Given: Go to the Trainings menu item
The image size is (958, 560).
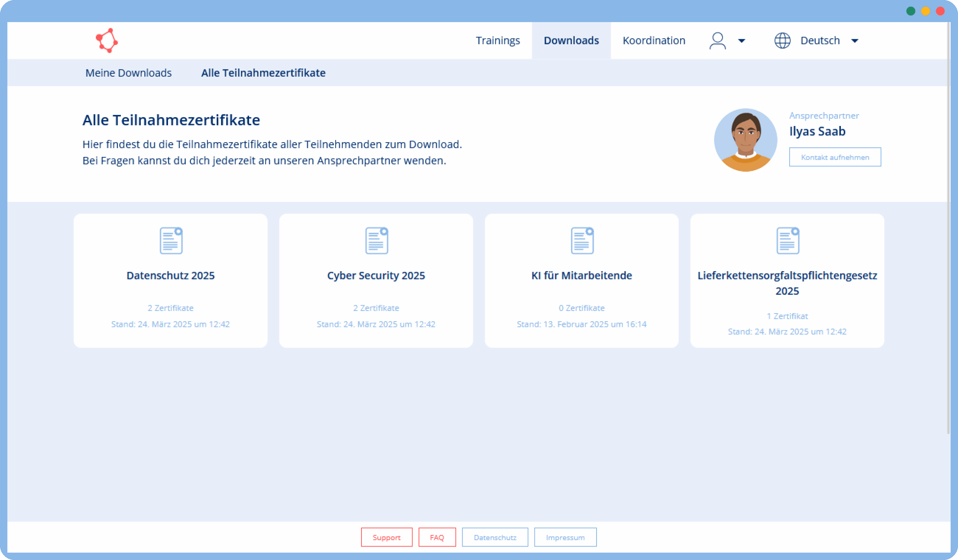Looking at the screenshot, I should click(497, 40).
